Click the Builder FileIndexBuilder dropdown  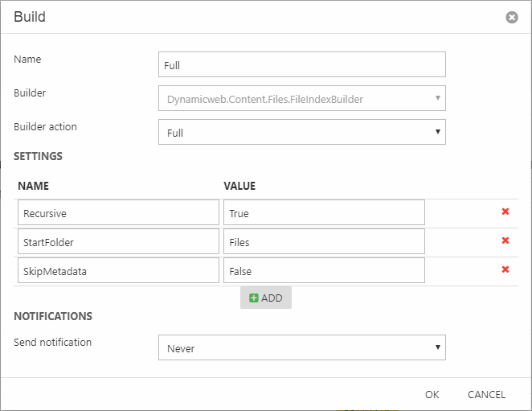point(301,98)
